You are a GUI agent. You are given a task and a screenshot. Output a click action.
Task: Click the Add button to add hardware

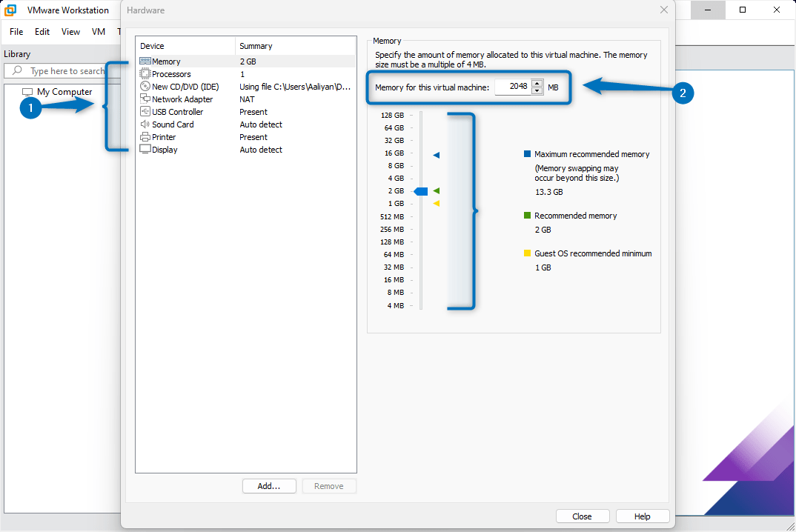(x=269, y=485)
